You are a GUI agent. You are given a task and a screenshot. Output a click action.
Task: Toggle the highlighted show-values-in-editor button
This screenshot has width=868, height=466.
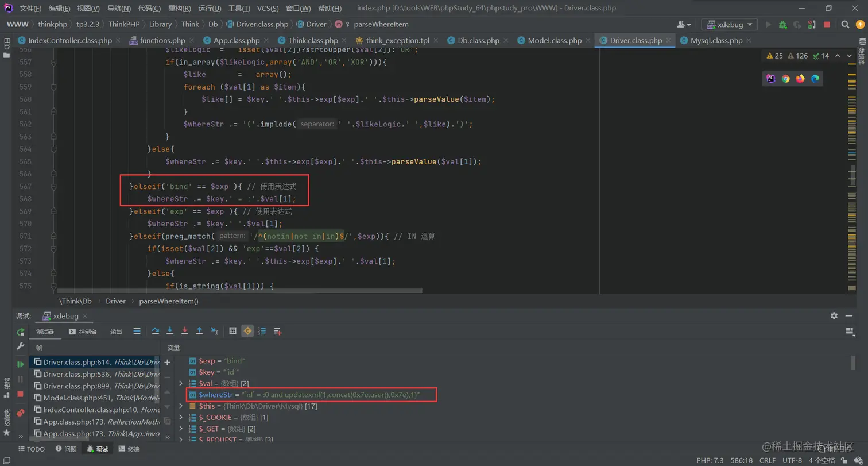(x=247, y=331)
